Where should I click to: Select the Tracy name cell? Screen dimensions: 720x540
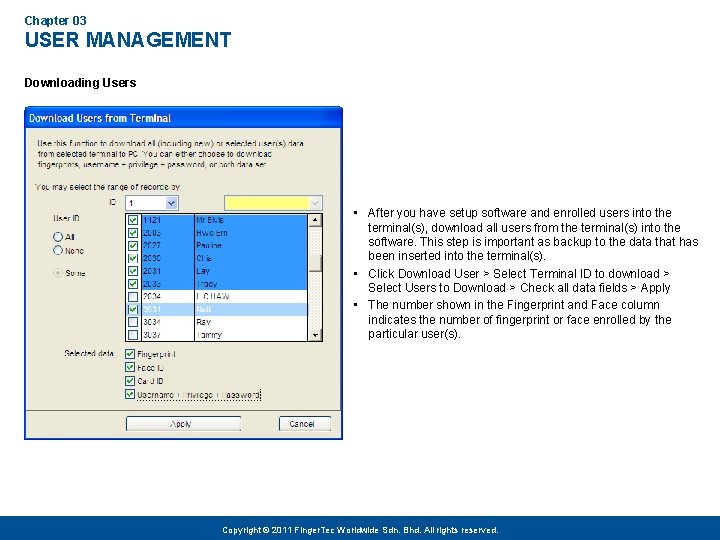(x=251, y=284)
